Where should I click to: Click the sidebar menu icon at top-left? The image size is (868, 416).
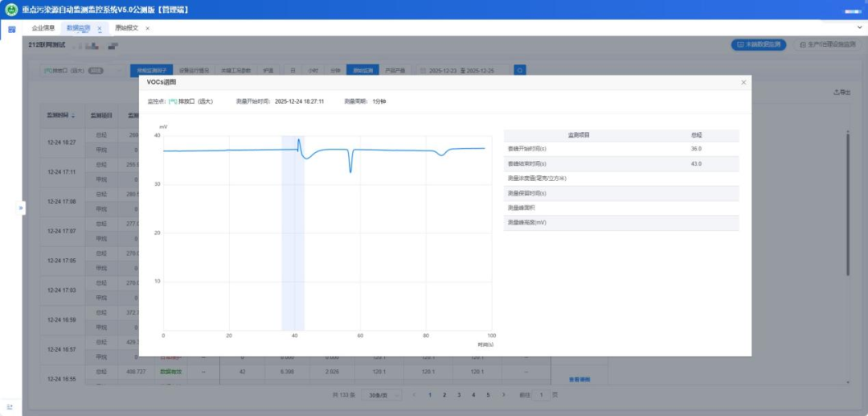pyautogui.click(x=11, y=29)
